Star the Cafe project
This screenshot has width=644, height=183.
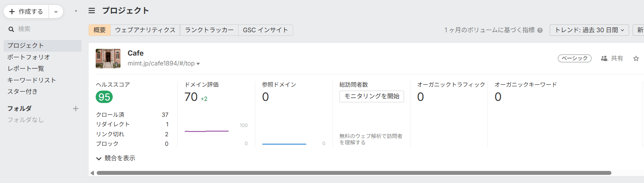pyautogui.click(x=636, y=58)
